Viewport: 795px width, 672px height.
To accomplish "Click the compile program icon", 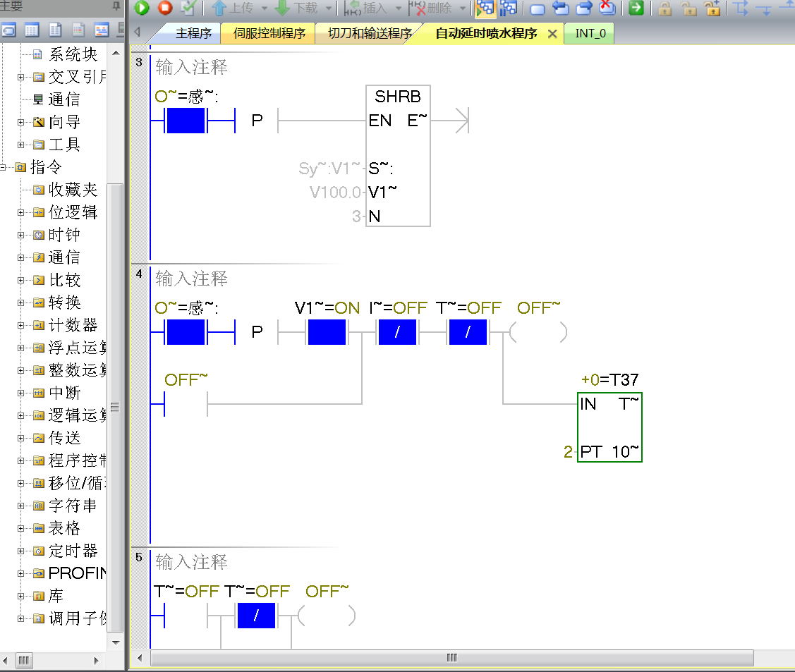I will tap(188, 8).
